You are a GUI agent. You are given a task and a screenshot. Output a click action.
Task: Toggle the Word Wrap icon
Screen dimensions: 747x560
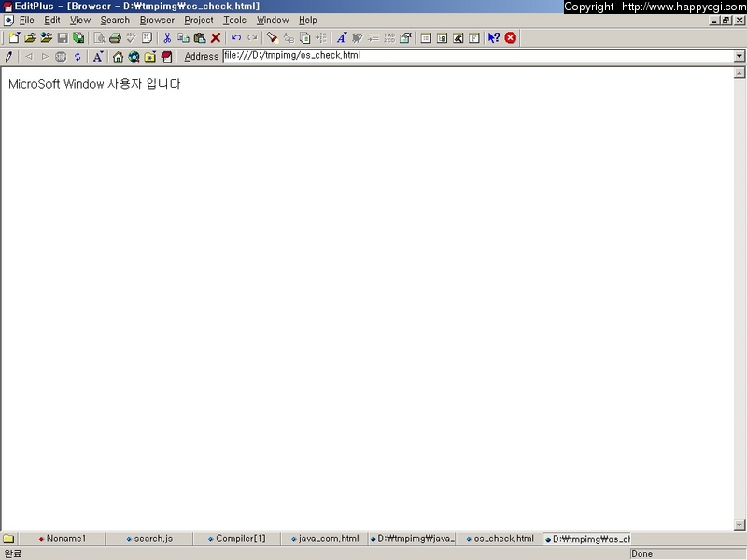(x=358, y=38)
